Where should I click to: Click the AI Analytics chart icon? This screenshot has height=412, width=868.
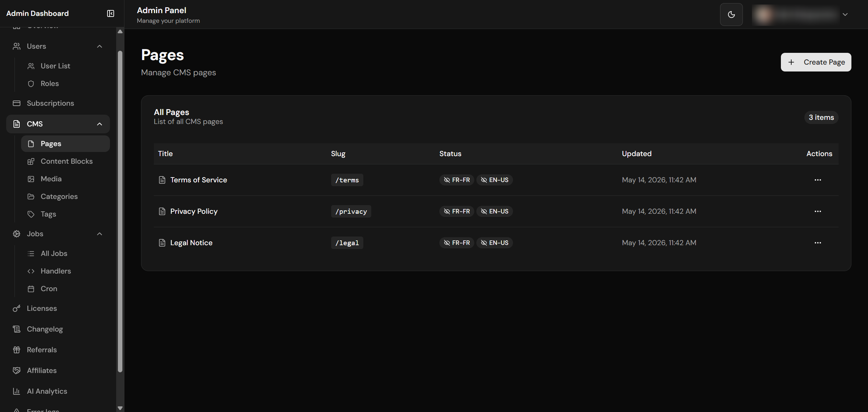coord(17,391)
